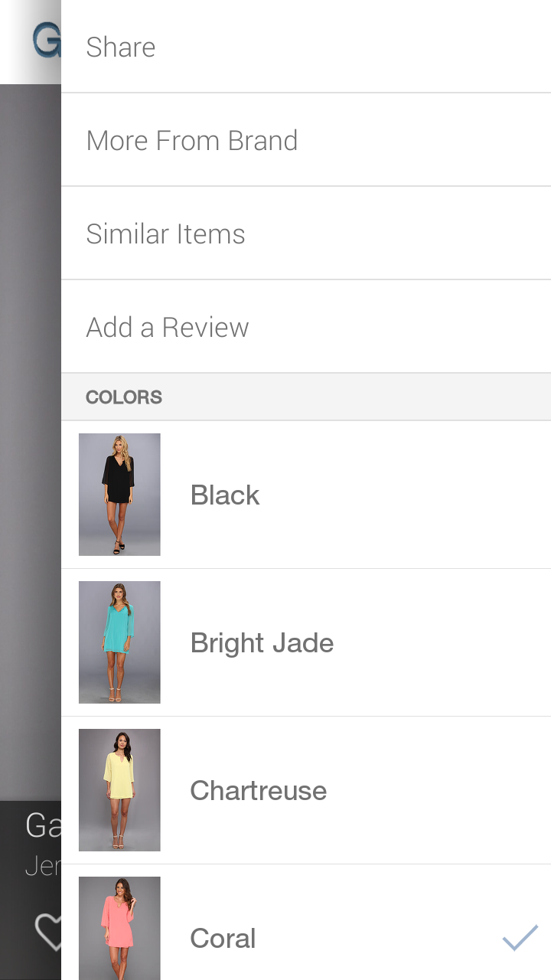Tap the partially hidden product title text
Screen dimensions: 551x980
[43, 825]
